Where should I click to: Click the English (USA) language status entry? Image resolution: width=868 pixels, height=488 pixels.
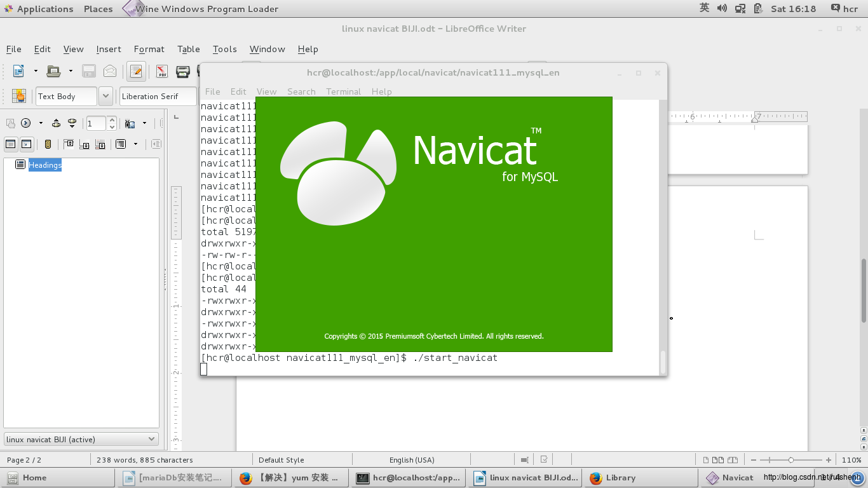(412, 459)
